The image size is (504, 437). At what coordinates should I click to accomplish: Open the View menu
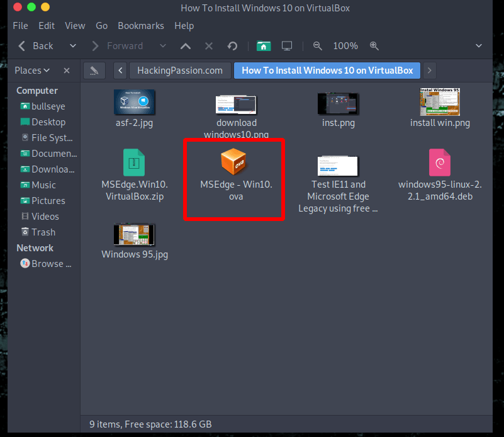(x=75, y=26)
